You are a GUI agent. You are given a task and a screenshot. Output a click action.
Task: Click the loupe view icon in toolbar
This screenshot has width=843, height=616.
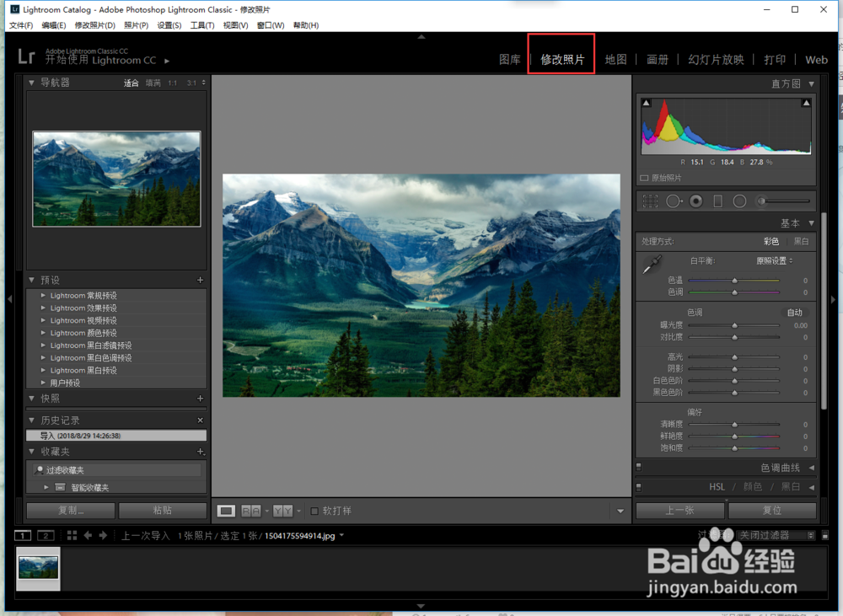(226, 511)
